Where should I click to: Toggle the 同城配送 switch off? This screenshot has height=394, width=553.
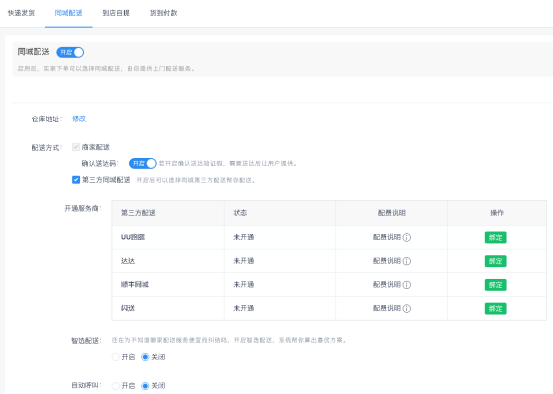pyautogui.click(x=70, y=53)
